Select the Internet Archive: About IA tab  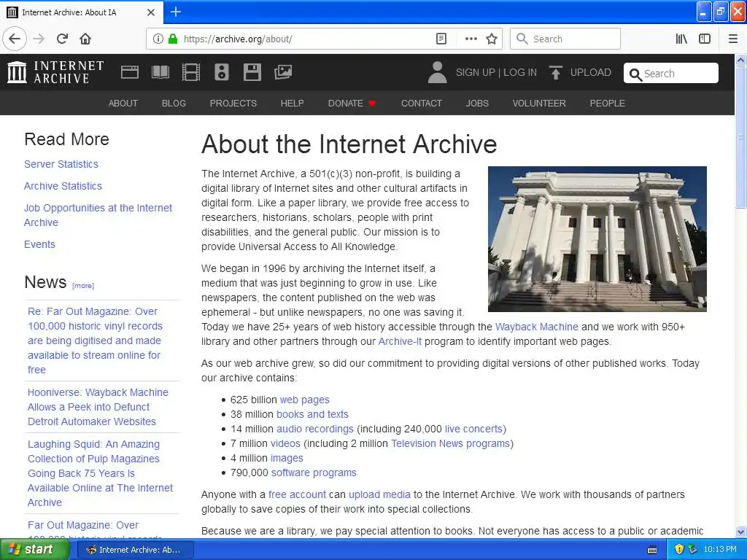81,12
